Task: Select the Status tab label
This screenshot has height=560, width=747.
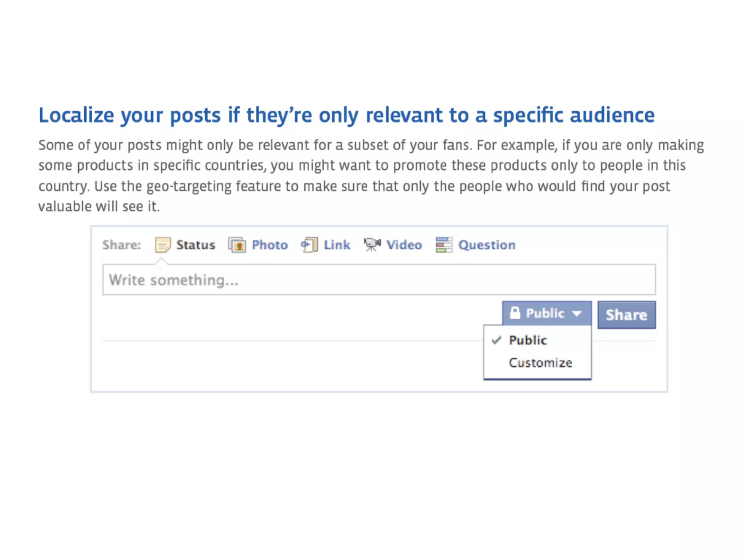Action: click(196, 245)
